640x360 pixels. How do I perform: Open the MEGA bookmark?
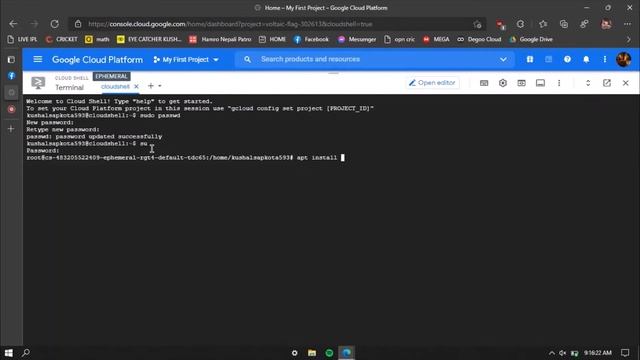click(436, 39)
